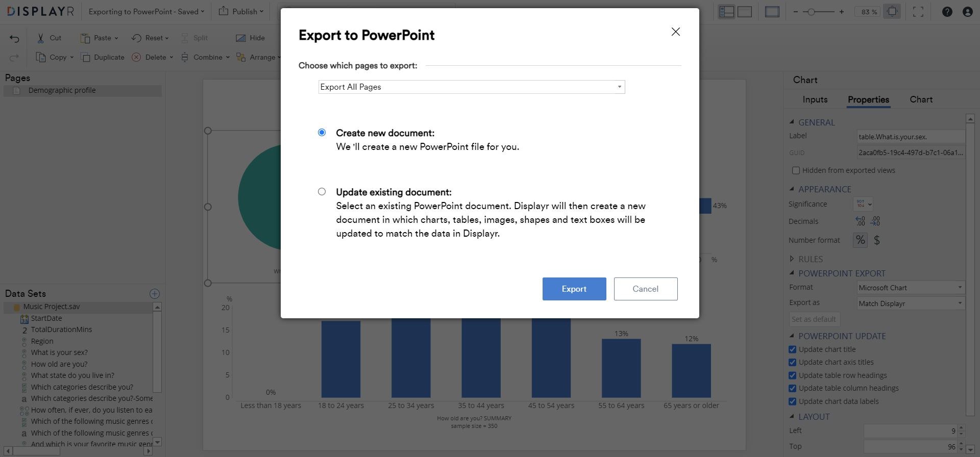Open the Format Microsoft Chart dropdown

(x=910, y=288)
